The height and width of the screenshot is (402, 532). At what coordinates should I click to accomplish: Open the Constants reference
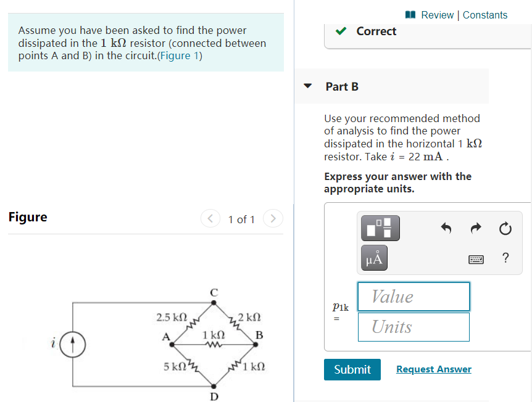(x=486, y=15)
